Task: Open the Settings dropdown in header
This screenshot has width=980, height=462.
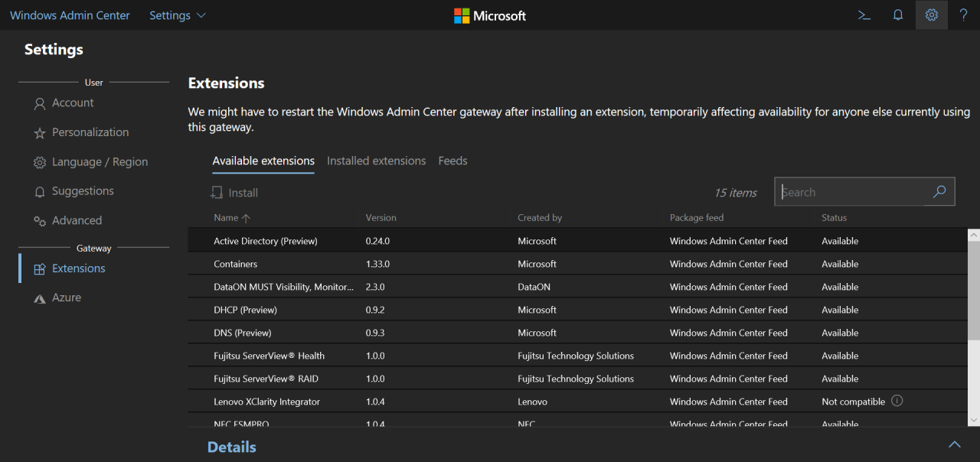Action: 178,15
